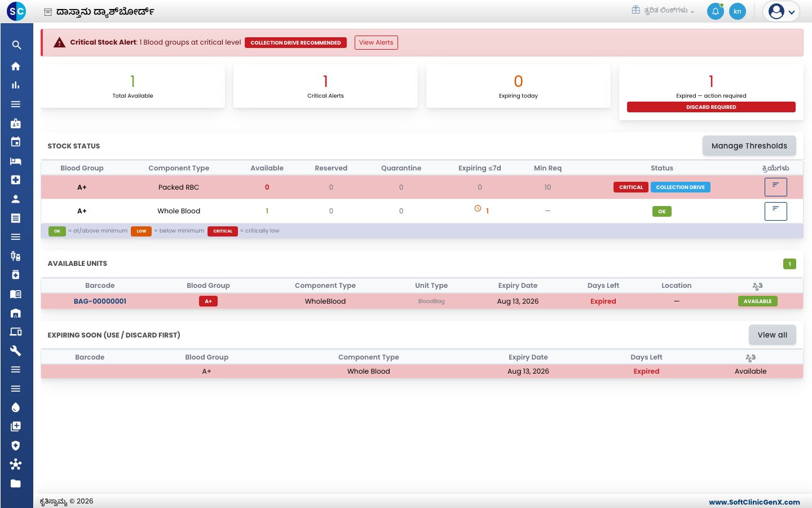The image size is (812, 508).
Task: Expand the quick links dropdown in header
Action: [663, 10]
